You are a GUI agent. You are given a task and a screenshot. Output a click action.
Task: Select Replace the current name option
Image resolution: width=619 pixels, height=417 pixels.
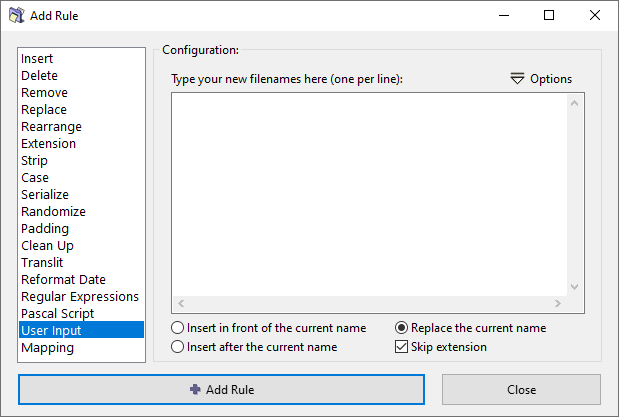[471, 328]
